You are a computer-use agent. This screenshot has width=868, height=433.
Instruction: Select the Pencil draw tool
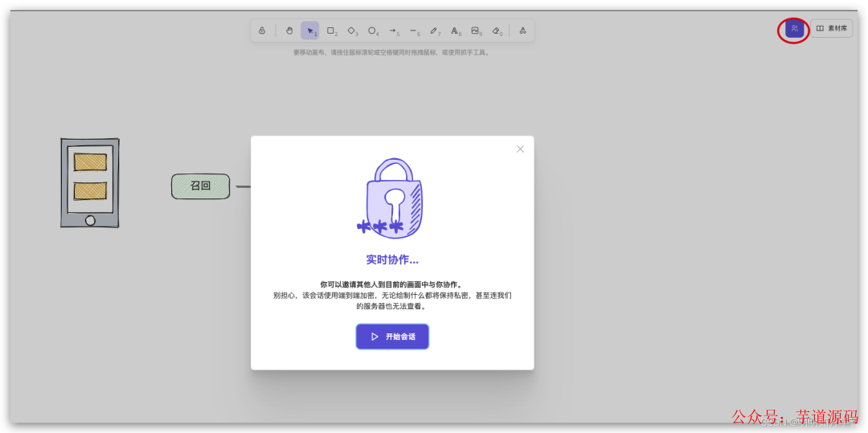pyautogui.click(x=434, y=31)
